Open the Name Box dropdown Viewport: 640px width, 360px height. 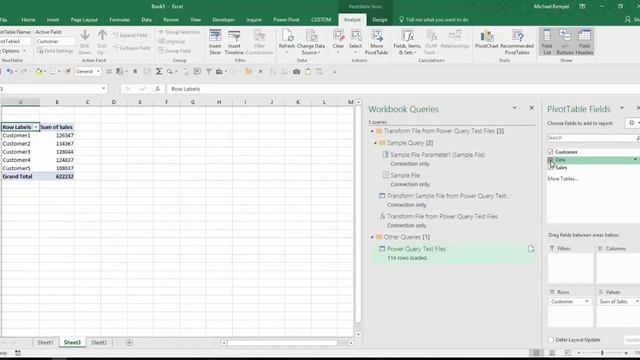tap(103, 89)
